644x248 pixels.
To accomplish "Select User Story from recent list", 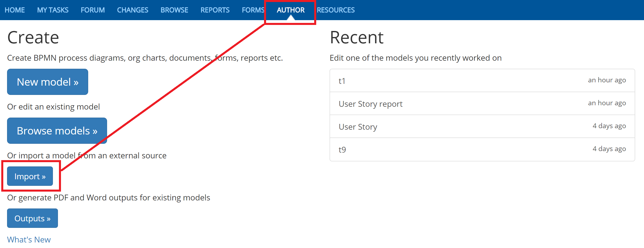I will 358,127.
